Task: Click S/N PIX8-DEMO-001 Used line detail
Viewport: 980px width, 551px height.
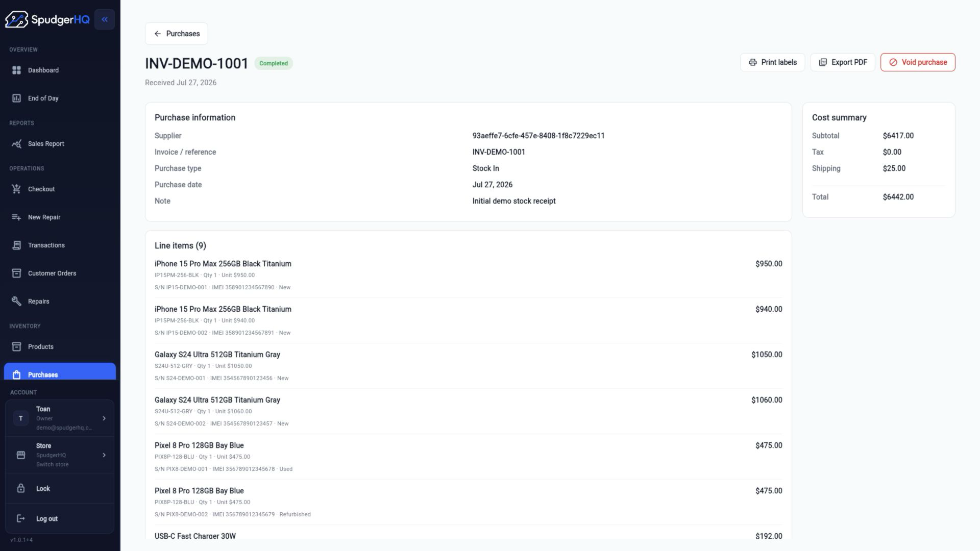Action: coord(224,469)
